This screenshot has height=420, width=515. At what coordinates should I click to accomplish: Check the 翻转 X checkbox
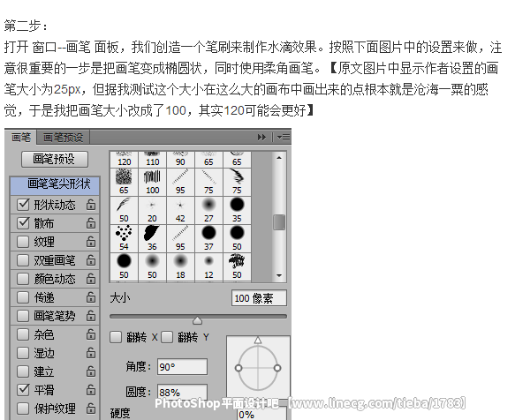[x=116, y=337]
